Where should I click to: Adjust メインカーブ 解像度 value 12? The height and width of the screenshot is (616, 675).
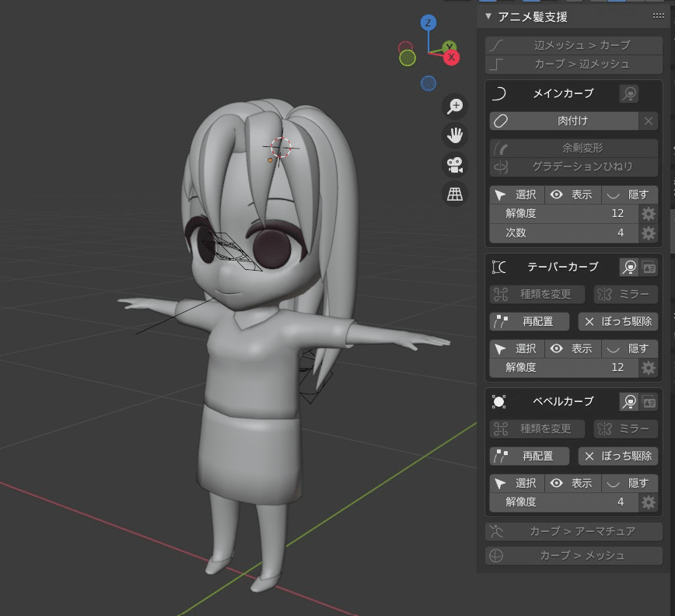pos(564,214)
